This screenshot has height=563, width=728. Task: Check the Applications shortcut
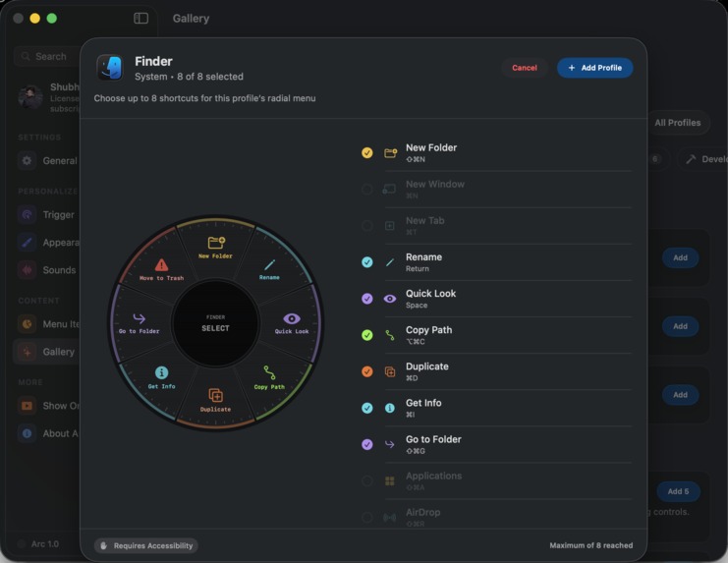point(366,480)
